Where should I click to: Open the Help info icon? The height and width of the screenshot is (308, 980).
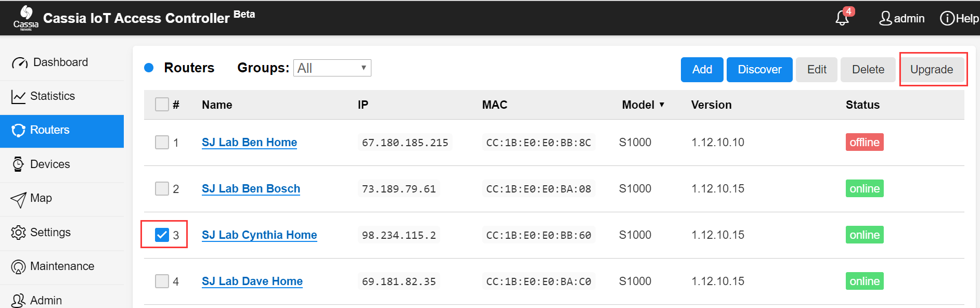947,18
